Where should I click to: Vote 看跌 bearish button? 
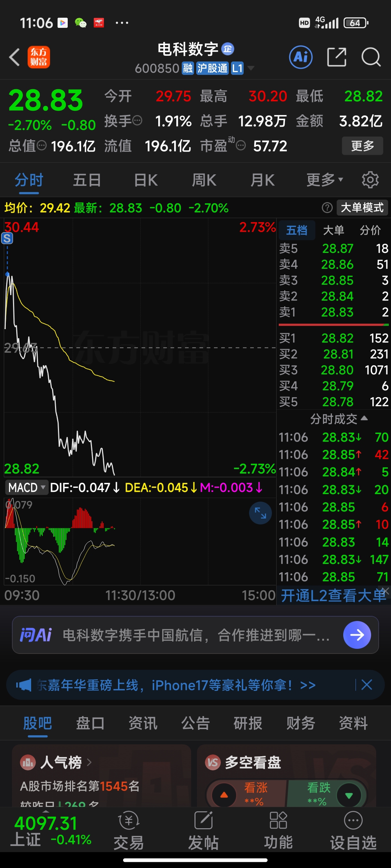[x=327, y=794]
